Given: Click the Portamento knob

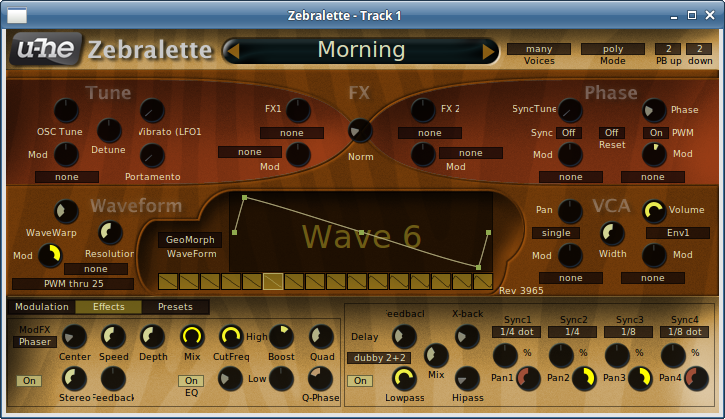Looking at the screenshot, I should pyautogui.click(x=152, y=156).
